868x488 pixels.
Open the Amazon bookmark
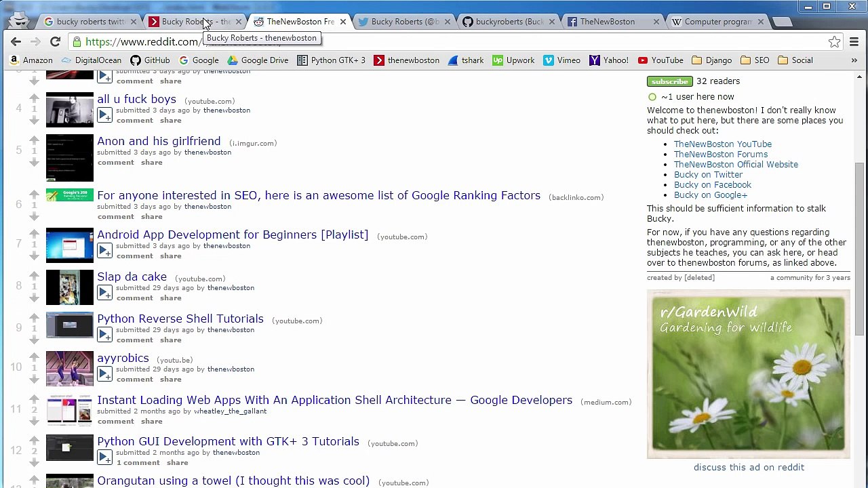point(31,60)
